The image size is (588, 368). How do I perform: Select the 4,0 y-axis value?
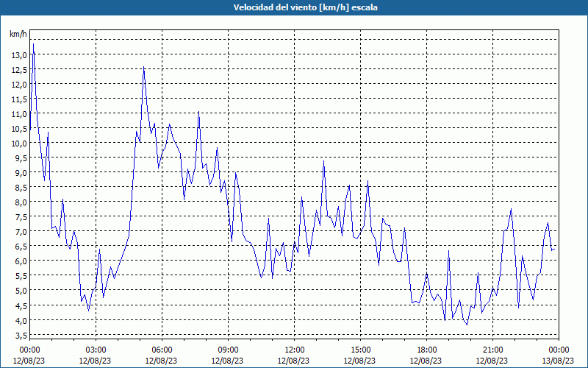(x=21, y=320)
